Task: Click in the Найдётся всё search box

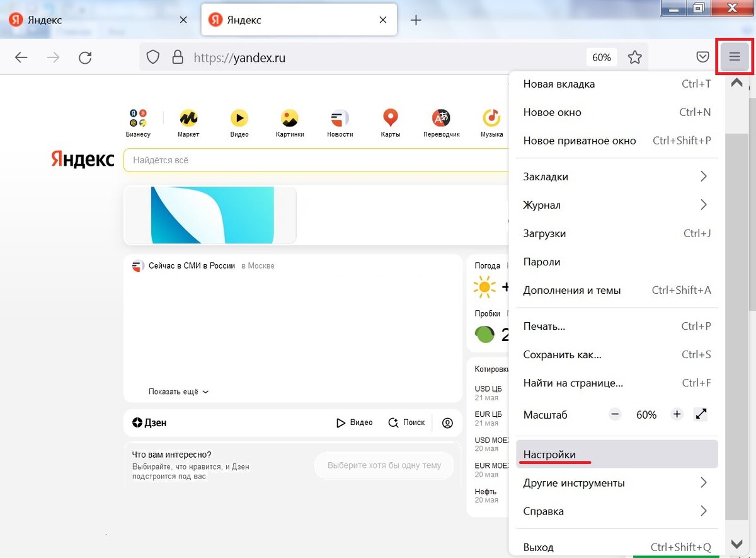Action: 316,160
